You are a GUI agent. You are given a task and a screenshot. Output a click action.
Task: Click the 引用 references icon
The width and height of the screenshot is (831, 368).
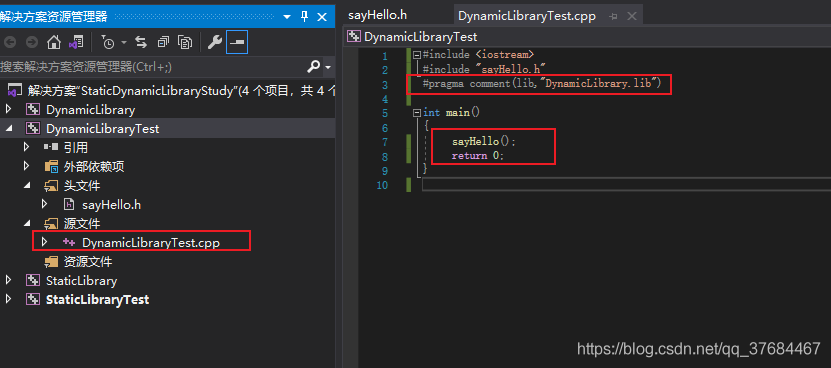(51, 147)
